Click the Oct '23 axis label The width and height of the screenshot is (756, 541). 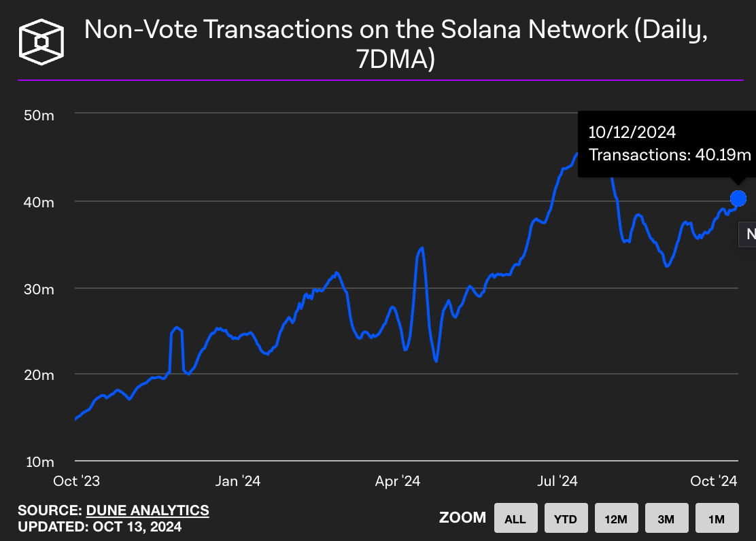pyautogui.click(x=76, y=481)
